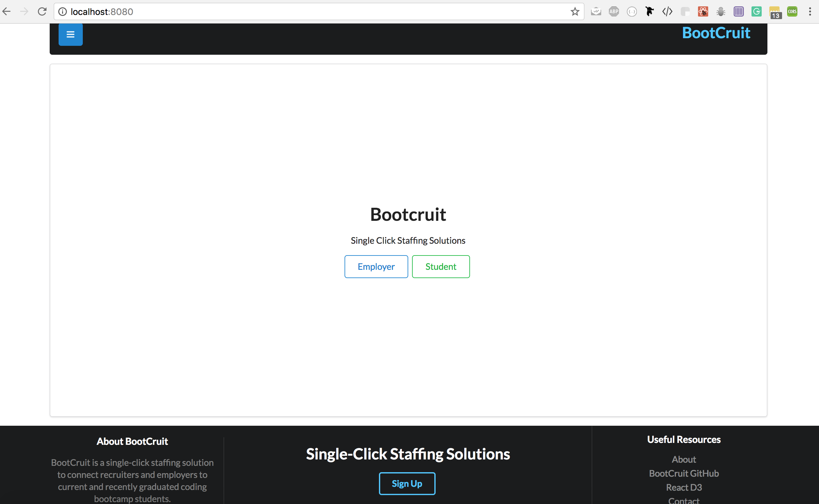The height and width of the screenshot is (504, 819).
Task: Click the About link in useful resources
Action: point(683,459)
